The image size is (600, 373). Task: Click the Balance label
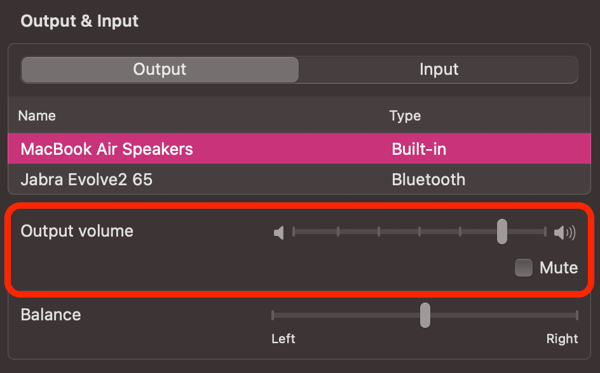pos(51,315)
